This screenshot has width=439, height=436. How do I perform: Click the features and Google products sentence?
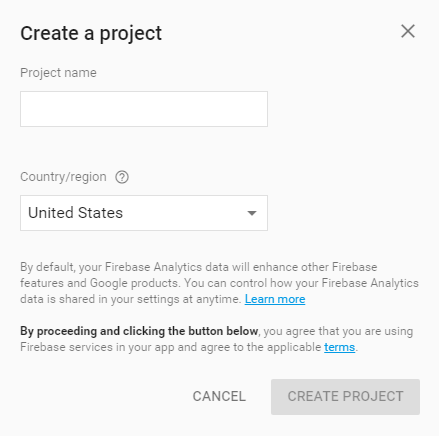100,283
